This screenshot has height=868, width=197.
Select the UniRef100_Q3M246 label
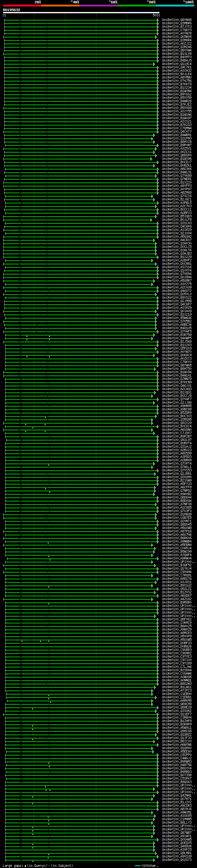tap(177, 47)
